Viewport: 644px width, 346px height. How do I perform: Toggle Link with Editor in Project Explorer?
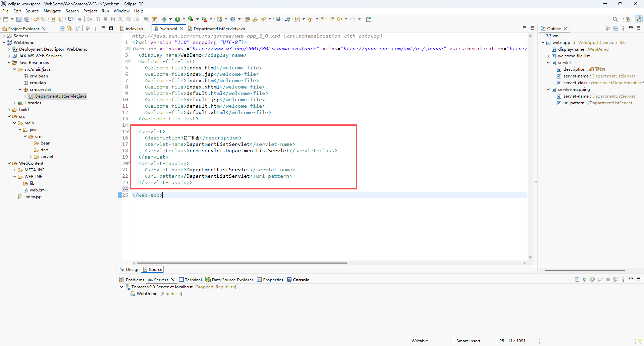(x=70, y=28)
